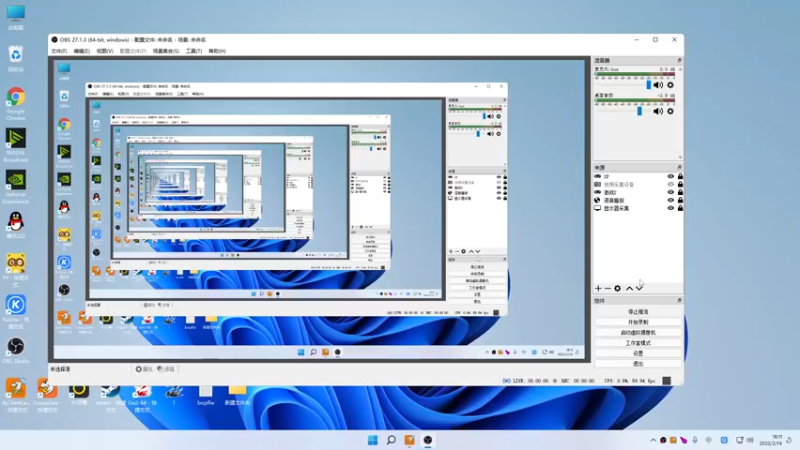
Task: Toggle lock on 显示器采集 source
Action: (x=680, y=208)
